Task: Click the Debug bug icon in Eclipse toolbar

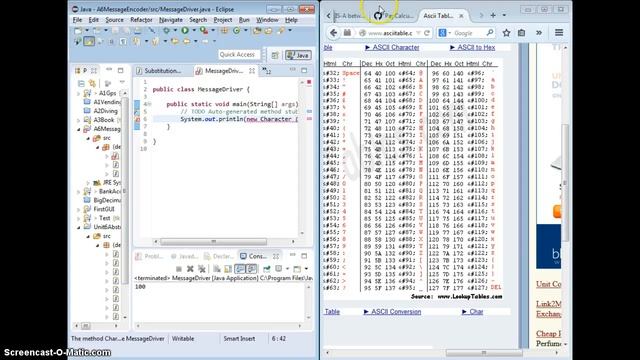Action: [166, 31]
